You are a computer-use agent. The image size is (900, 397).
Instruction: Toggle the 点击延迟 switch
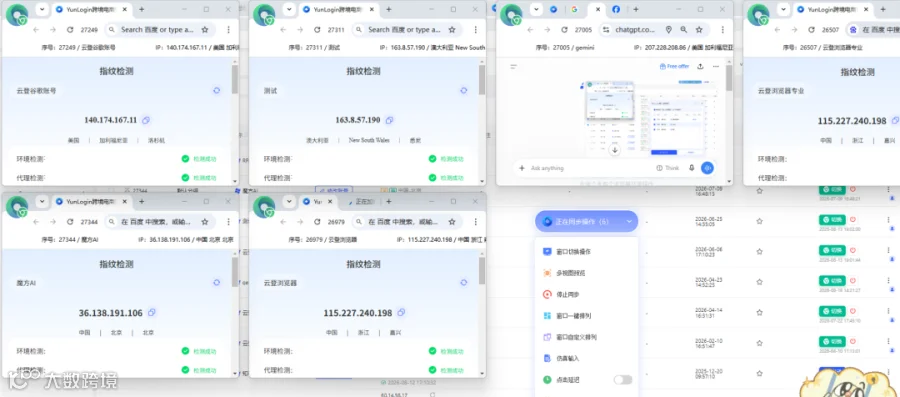[623, 380]
